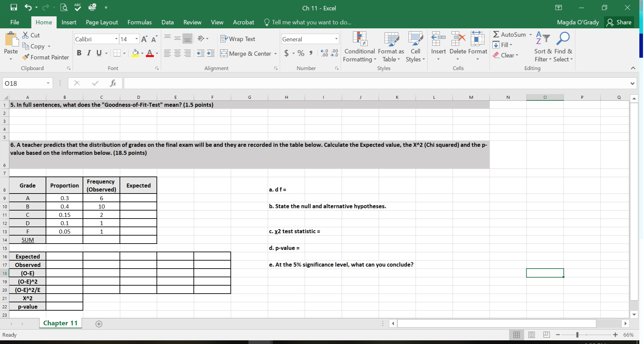Decrease font size with the smaller A icon

click(154, 39)
